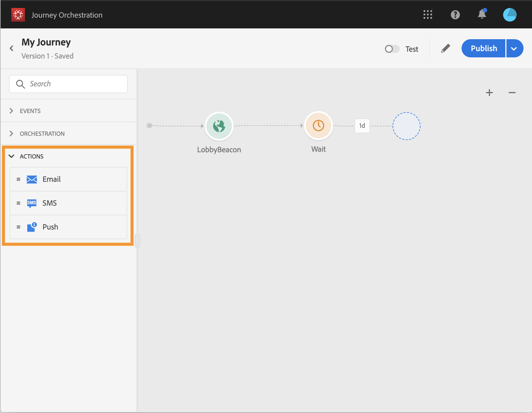Screen dimensions: 532x413
Task: Grab the SMS row drag handle
Action: click(x=18, y=203)
